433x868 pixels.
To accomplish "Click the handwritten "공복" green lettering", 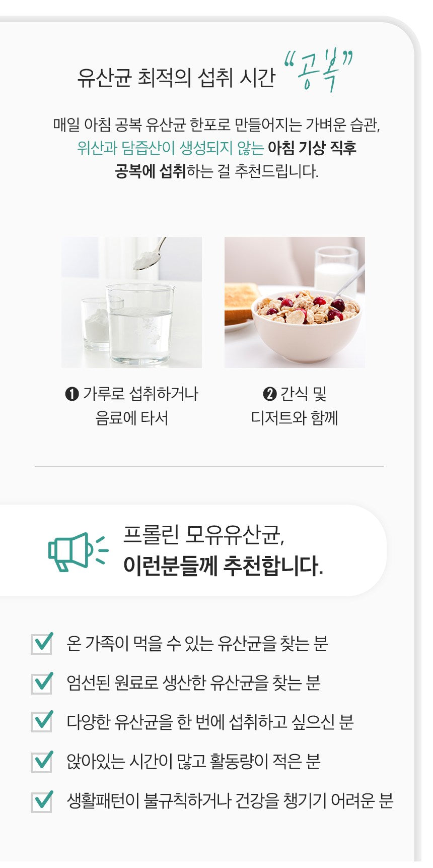I will [318, 71].
